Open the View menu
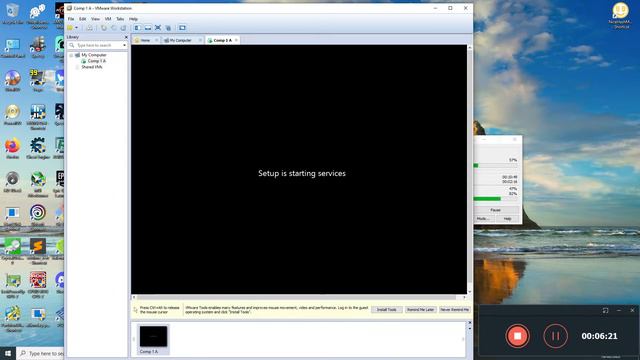 coord(95,19)
